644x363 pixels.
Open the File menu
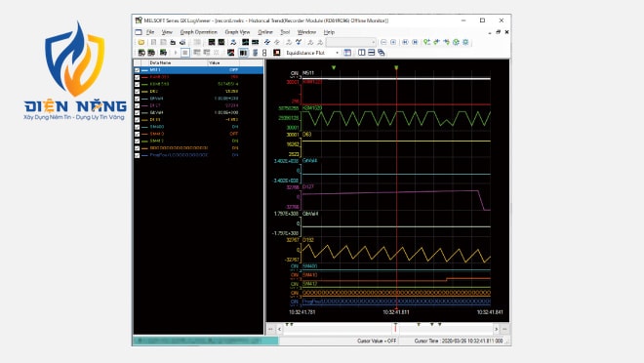150,32
